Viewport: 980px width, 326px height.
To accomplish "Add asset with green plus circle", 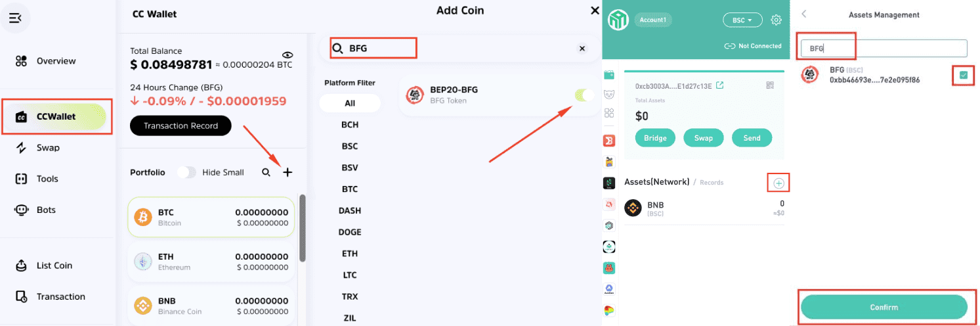I will click(x=778, y=183).
